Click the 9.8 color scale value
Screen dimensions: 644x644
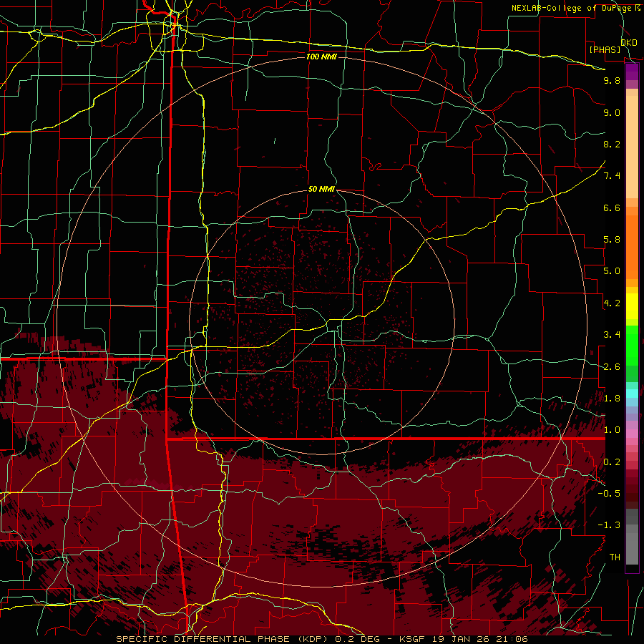click(612, 80)
